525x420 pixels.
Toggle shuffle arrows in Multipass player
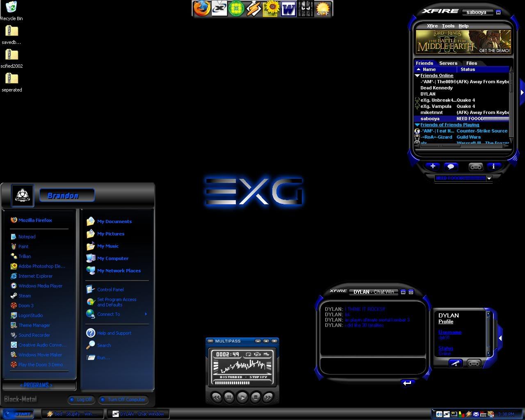tap(266, 354)
